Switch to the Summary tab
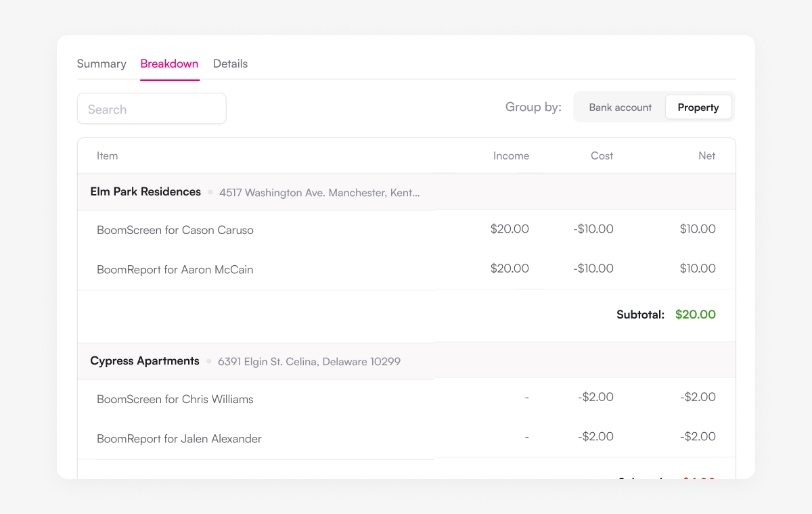 (101, 64)
